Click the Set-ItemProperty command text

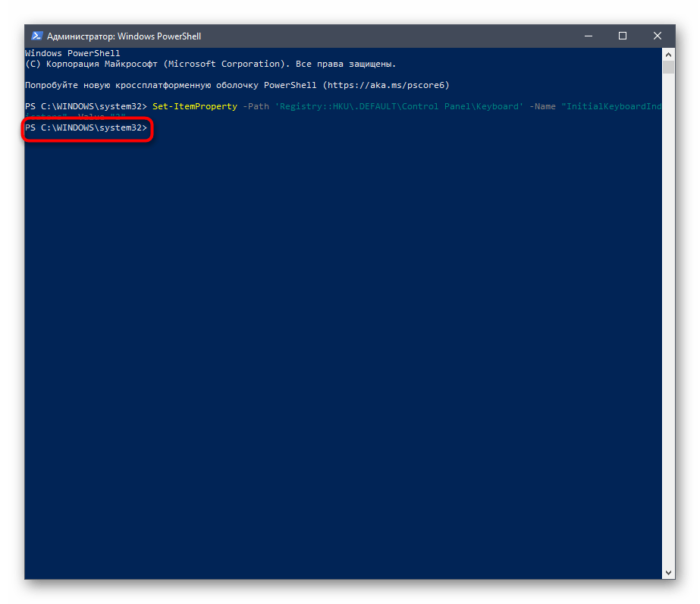click(195, 106)
